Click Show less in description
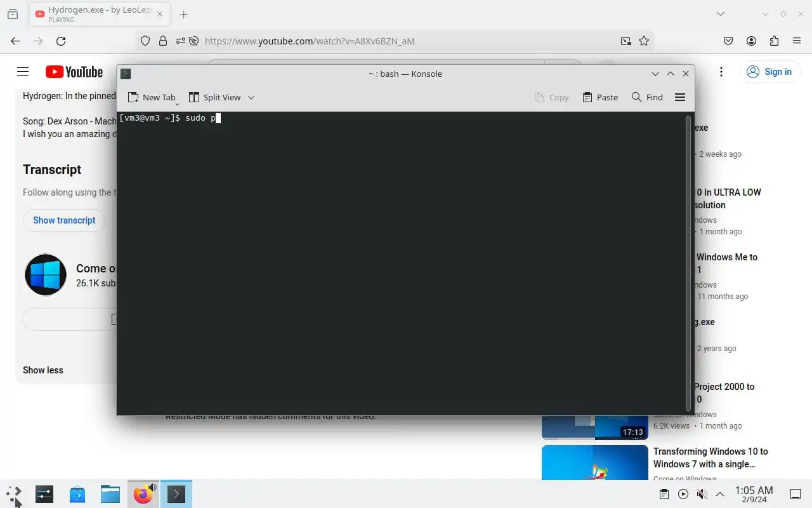Image resolution: width=812 pixels, height=508 pixels. pyautogui.click(x=43, y=370)
